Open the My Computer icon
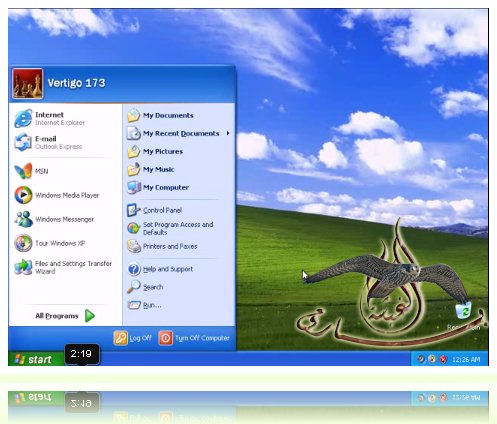This screenshot has width=497, height=424. pyautogui.click(x=134, y=187)
